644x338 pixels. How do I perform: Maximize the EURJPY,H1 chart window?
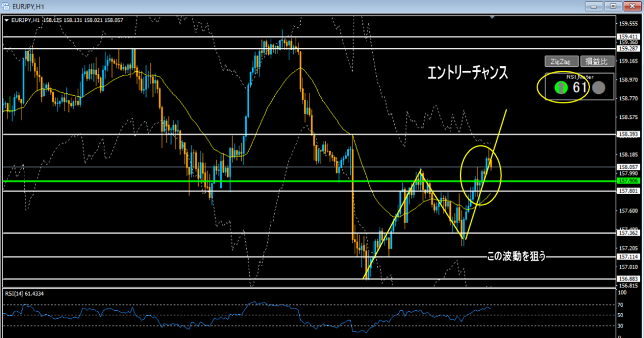click(612, 6)
